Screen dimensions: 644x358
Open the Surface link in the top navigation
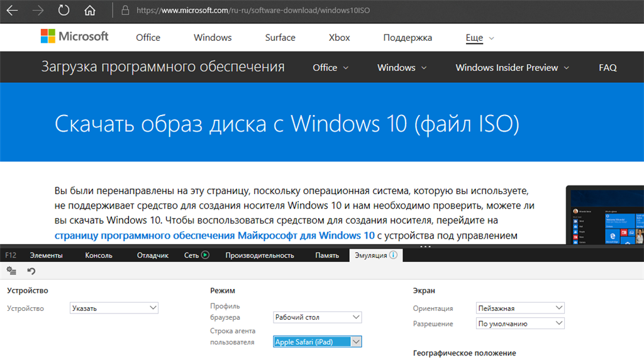point(280,37)
